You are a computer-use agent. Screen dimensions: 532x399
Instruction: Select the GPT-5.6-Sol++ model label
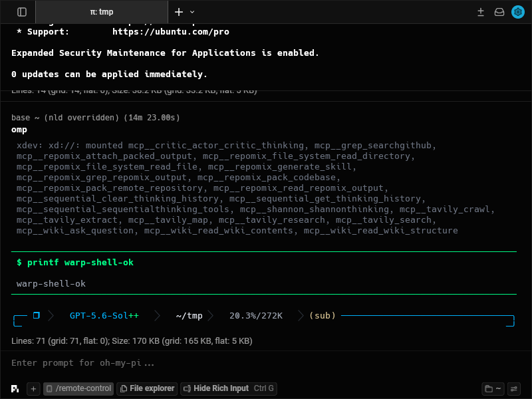(104, 315)
